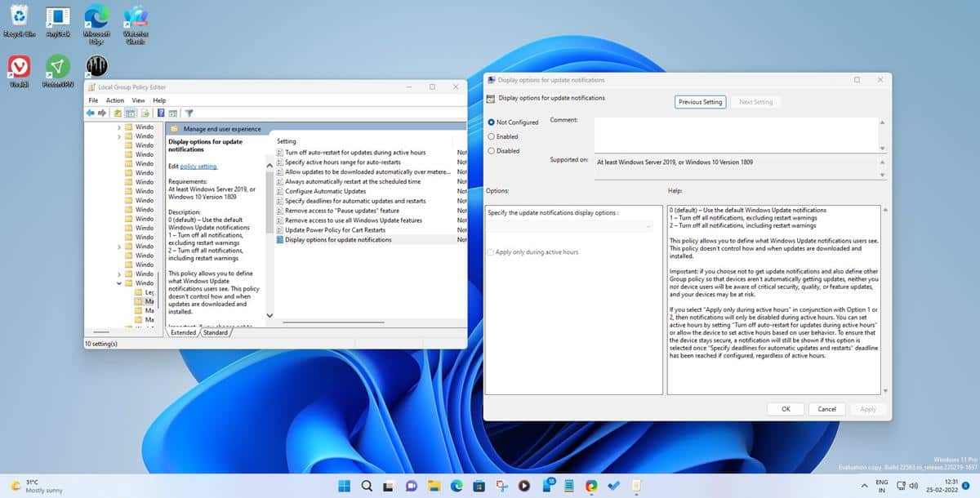Click the Previous Setting button
Viewport: 980px width, 498px height.
(x=700, y=102)
